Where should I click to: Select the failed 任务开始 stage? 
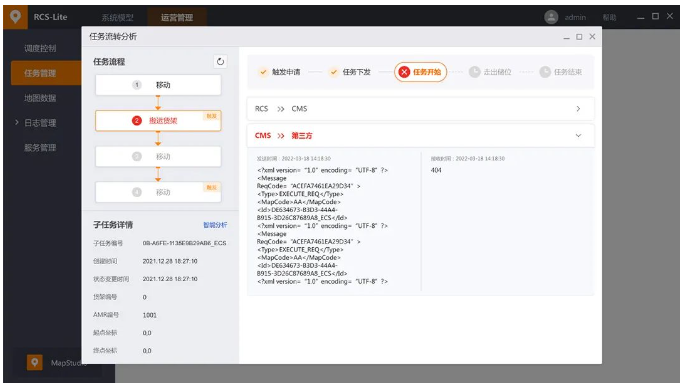[x=420, y=72]
